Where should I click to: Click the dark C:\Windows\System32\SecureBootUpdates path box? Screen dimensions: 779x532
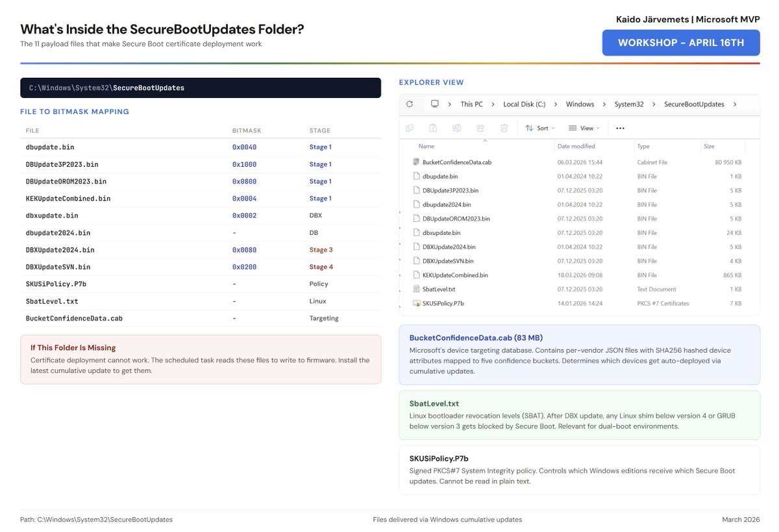pos(201,88)
